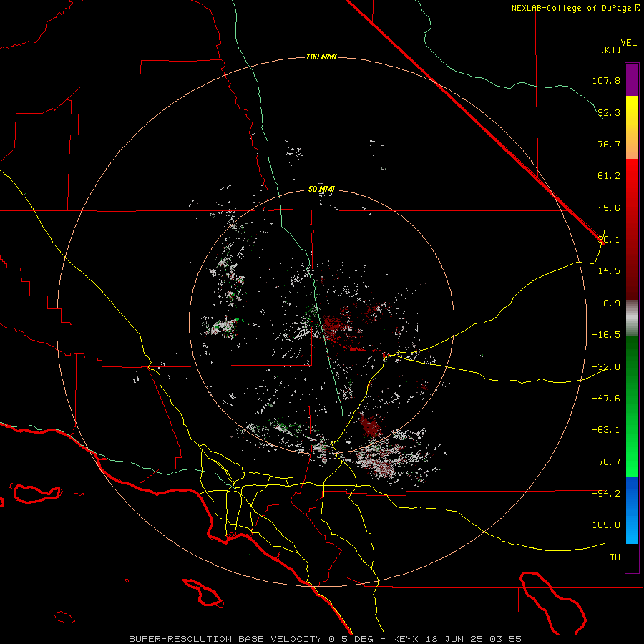This screenshot has width=644, height=644.
Task: Click the 92.3 legend value
Action: pos(609,112)
